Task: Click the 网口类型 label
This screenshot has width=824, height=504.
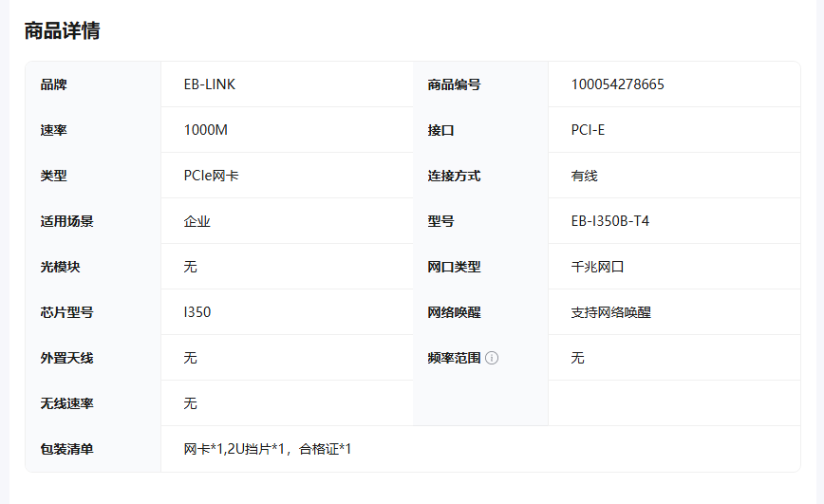Action: tap(454, 267)
